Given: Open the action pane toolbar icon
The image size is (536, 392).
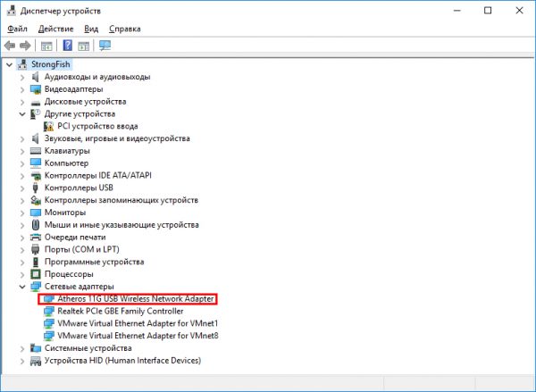Looking at the screenshot, I should (x=83, y=46).
